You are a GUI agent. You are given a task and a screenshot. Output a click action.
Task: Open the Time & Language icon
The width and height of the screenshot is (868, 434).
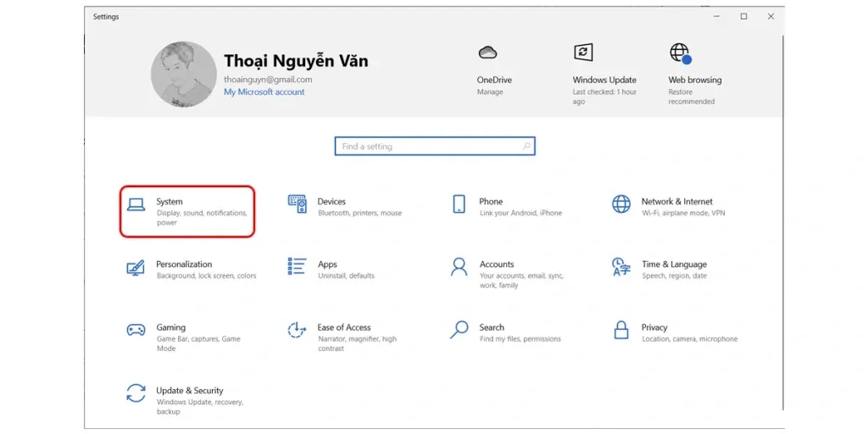coord(621,267)
